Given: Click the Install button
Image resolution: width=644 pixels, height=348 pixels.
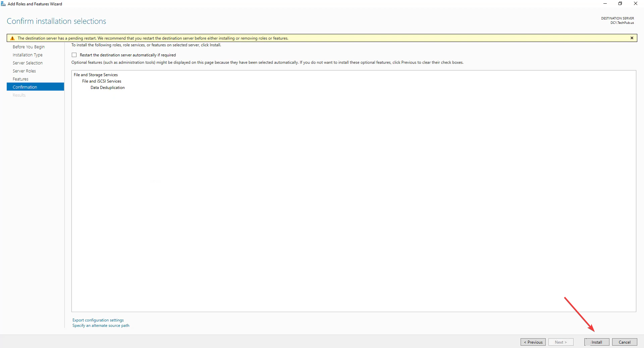Looking at the screenshot, I should click(597, 342).
